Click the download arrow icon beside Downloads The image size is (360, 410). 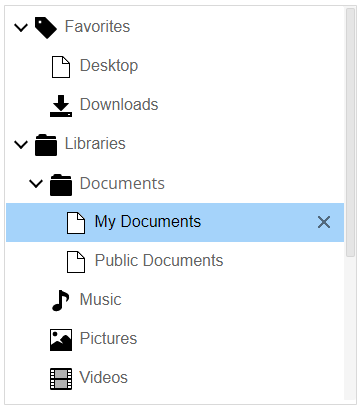coord(61,106)
